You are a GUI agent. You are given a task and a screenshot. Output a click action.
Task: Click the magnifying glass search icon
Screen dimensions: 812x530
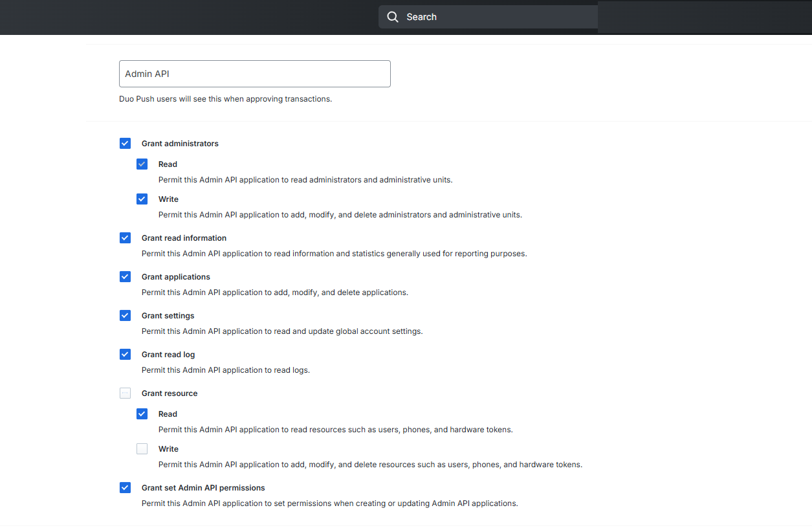tap(392, 17)
